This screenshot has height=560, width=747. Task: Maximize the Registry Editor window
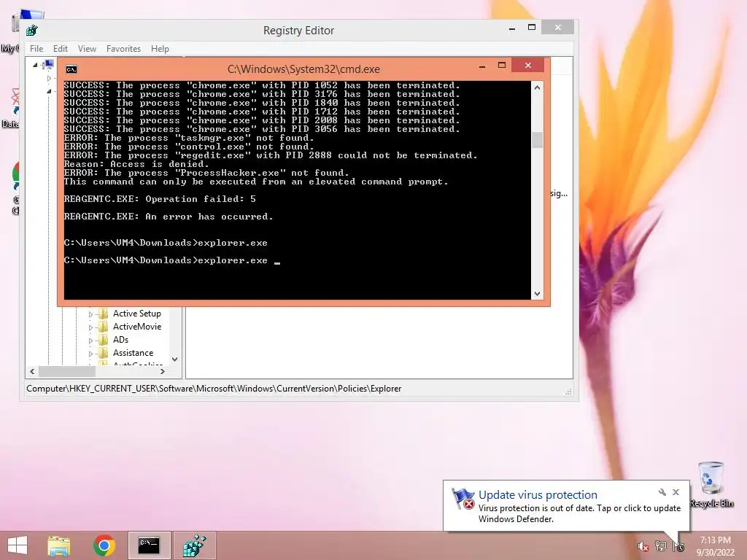532,28
